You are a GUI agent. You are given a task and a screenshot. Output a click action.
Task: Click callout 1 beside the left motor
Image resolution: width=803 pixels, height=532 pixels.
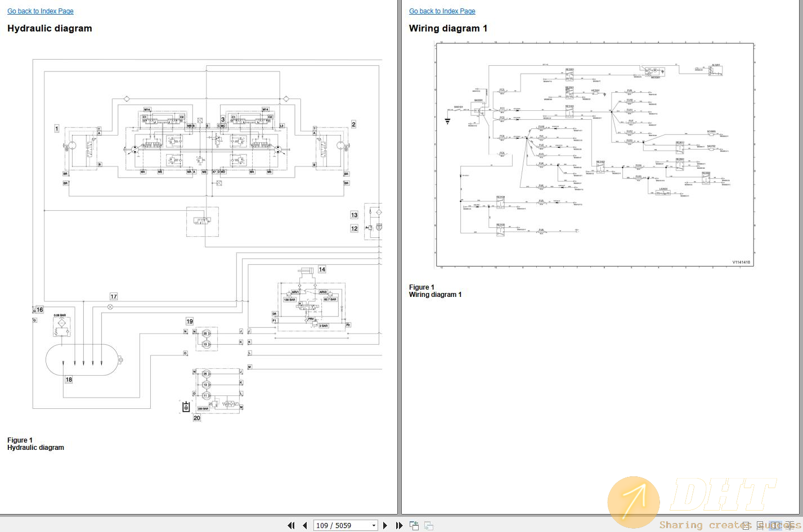pos(57,129)
